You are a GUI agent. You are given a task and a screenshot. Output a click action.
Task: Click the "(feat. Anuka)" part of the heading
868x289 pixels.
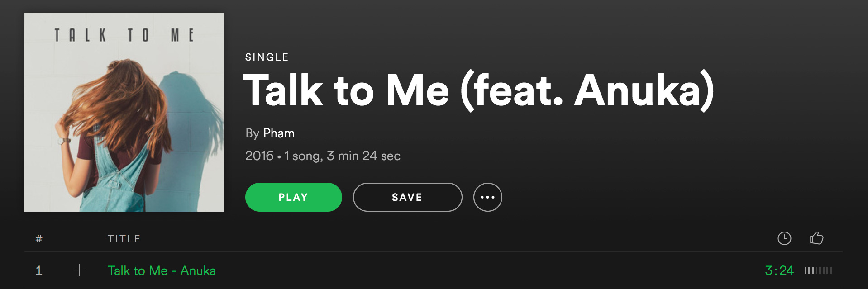coord(587,90)
